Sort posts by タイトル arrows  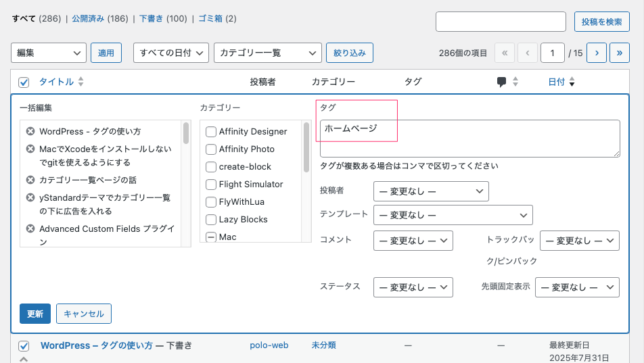(x=81, y=82)
